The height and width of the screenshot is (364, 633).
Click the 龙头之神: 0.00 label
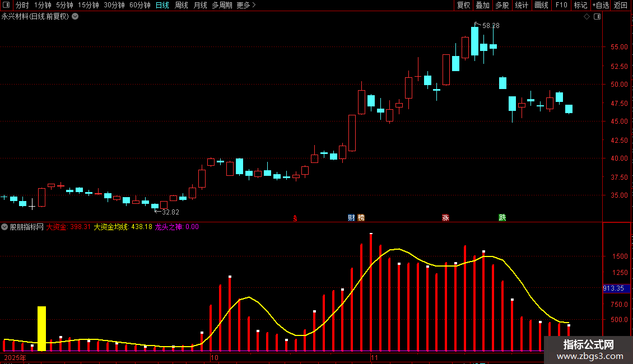177,227
